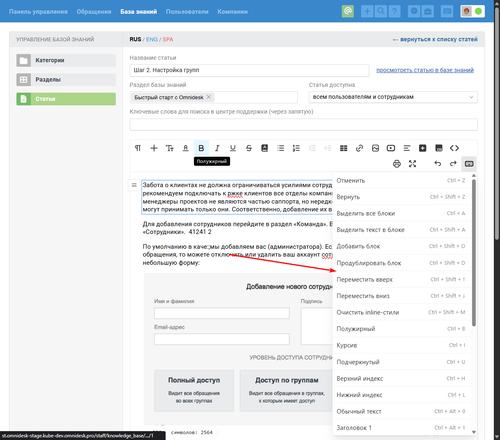The height and width of the screenshot is (440, 500).
Task: Open the 'База знаний' menu
Action: click(x=139, y=12)
